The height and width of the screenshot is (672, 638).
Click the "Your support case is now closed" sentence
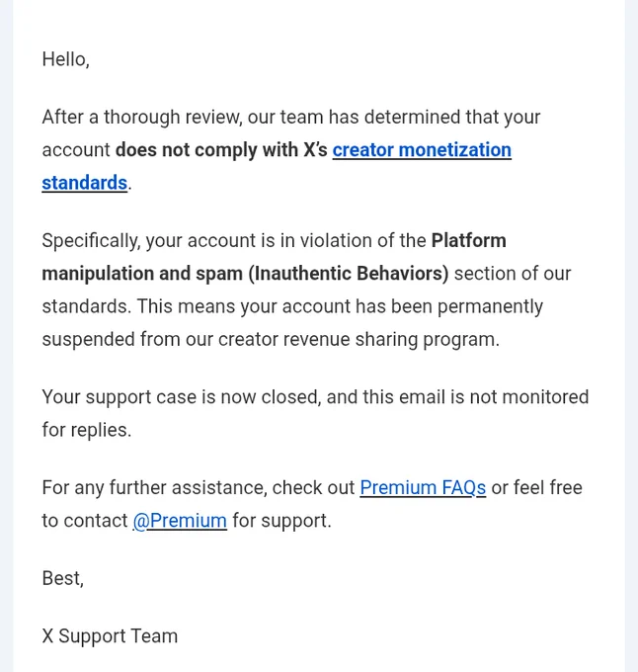click(x=181, y=397)
